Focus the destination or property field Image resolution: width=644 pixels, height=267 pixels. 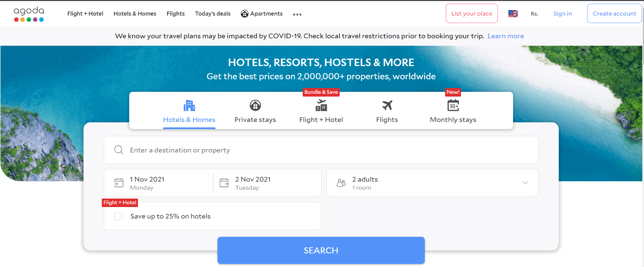click(x=321, y=150)
